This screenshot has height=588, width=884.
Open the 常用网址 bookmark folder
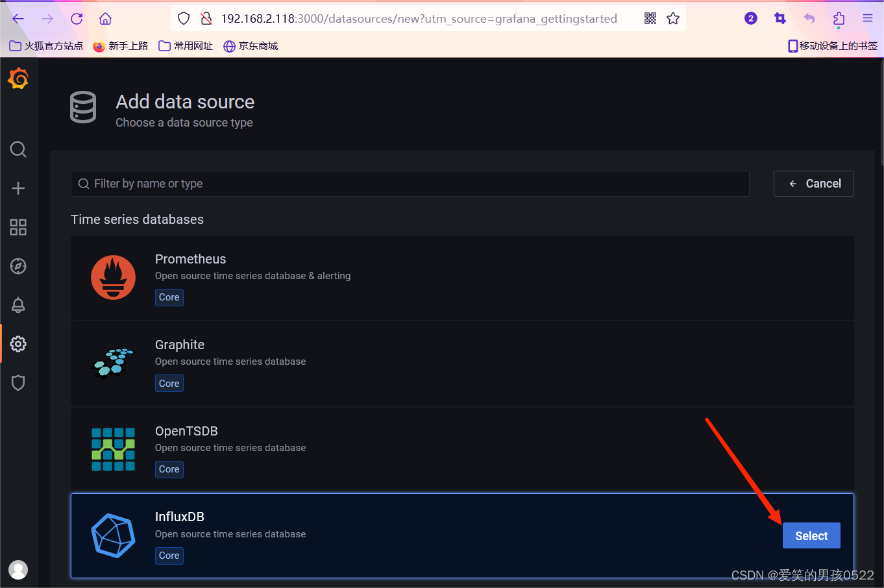[185, 45]
